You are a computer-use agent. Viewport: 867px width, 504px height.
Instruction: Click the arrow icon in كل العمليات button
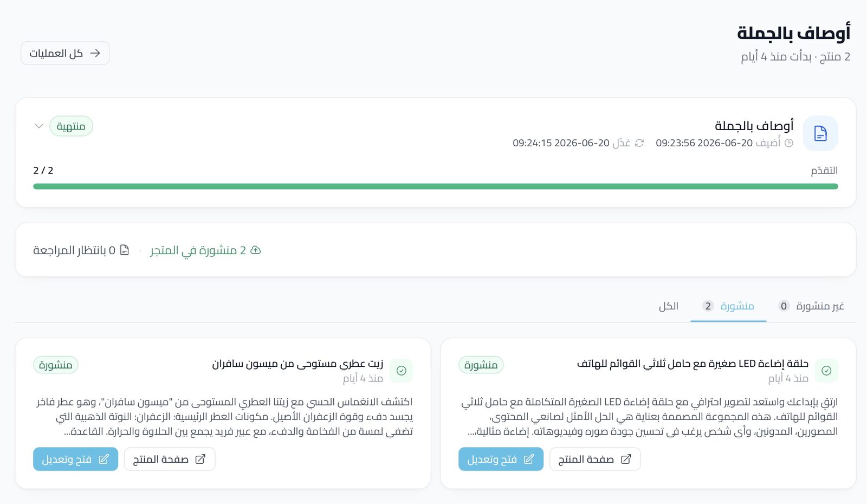[95, 53]
